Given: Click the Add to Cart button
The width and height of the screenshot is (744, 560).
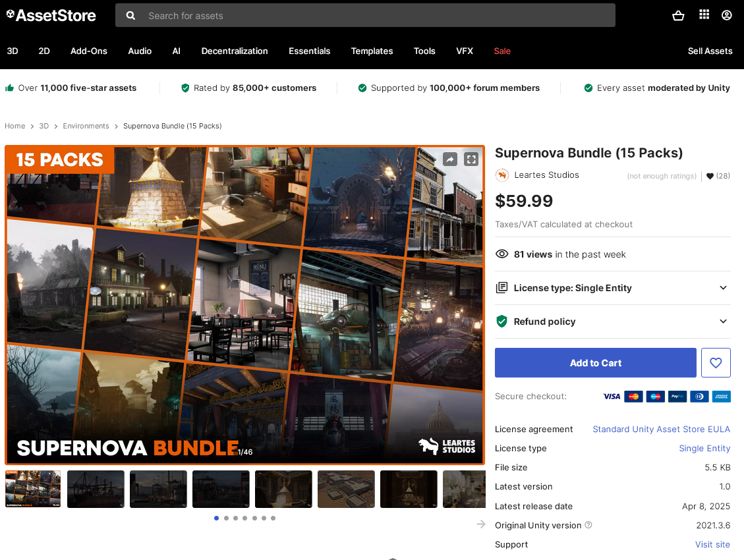Looking at the screenshot, I should (596, 363).
